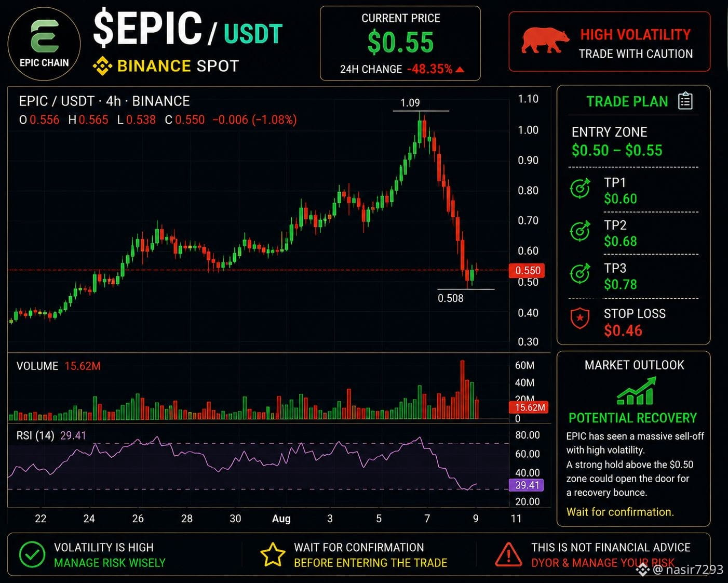Click the Binance diamond logo beside BINANCE SPOT

102,66
